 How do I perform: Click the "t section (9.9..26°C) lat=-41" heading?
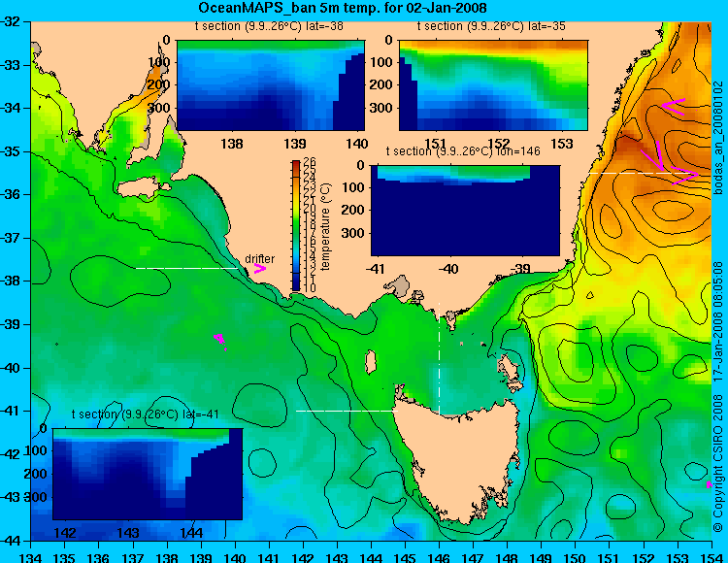(145, 414)
